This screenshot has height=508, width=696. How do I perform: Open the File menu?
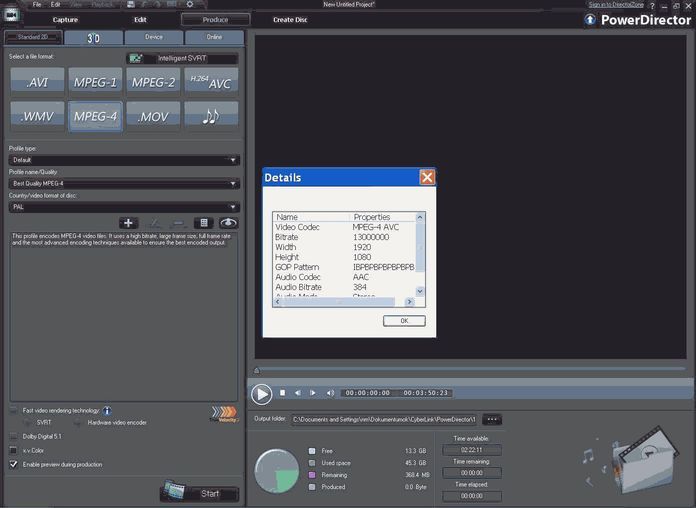point(37,4)
